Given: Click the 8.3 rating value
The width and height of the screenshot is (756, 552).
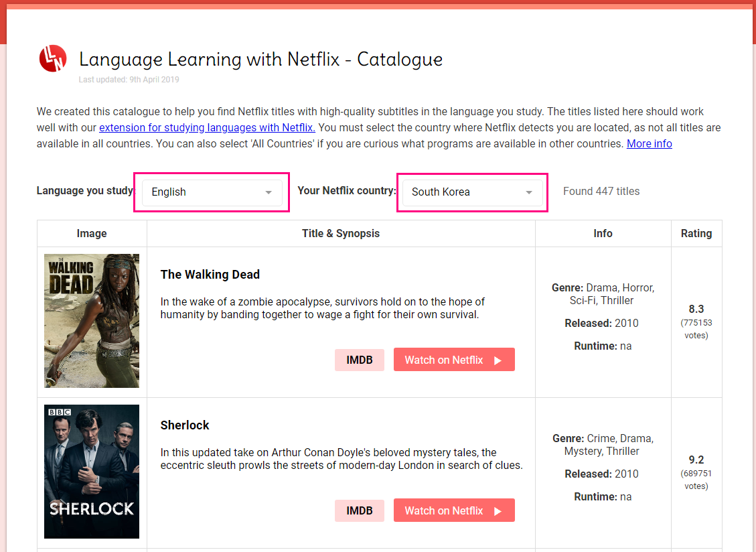Looking at the screenshot, I should (696, 309).
